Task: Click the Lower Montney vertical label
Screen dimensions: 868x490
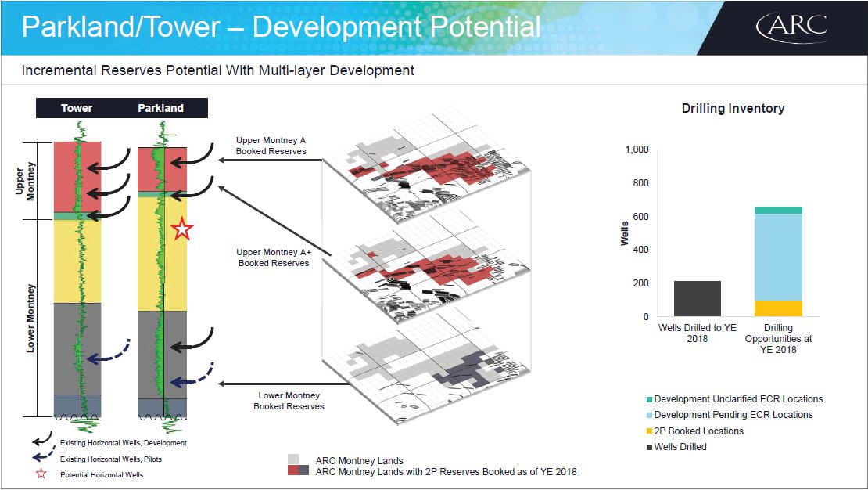Action: point(30,318)
